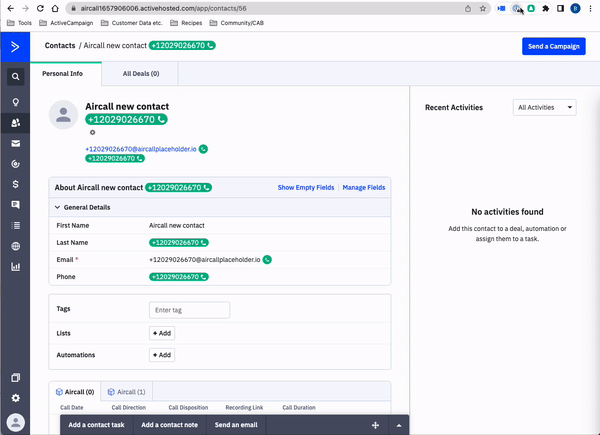Screen dimensions: 600x435
Task: Click Aircall call icon beside email link
Action: pos(203,149)
